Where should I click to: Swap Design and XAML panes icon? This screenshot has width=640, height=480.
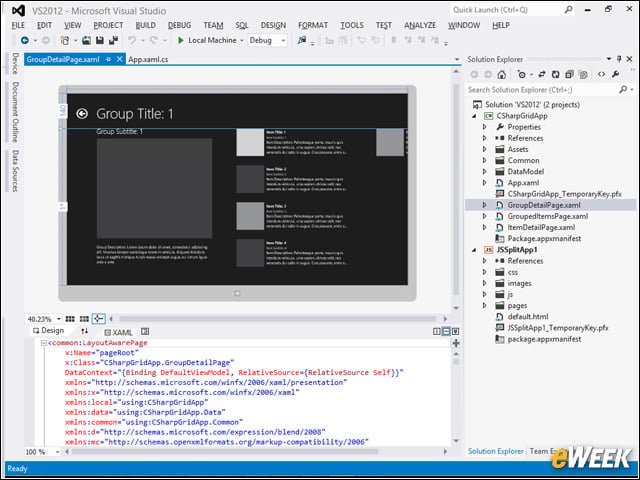84,331
